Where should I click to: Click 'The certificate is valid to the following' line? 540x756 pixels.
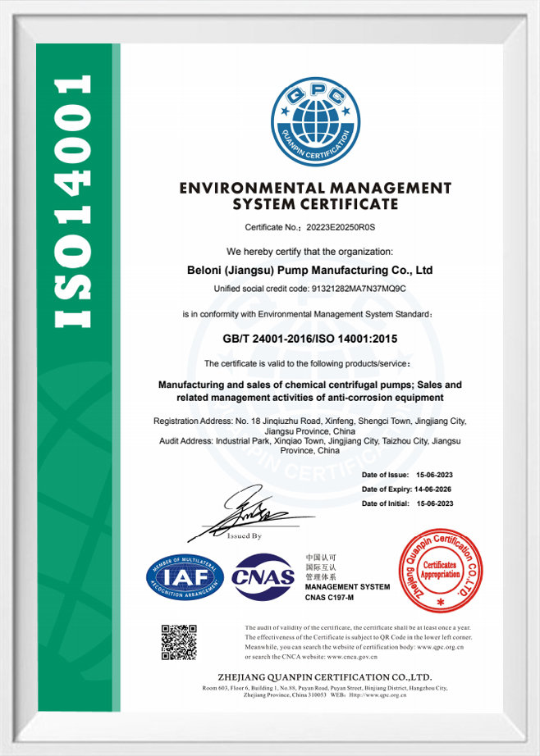tap(308, 363)
